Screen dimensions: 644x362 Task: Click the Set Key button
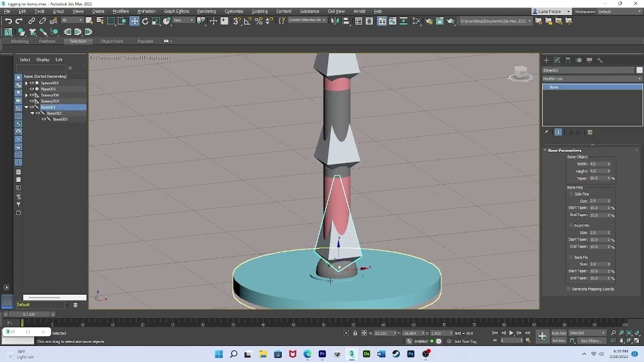click(x=558, y=340)
